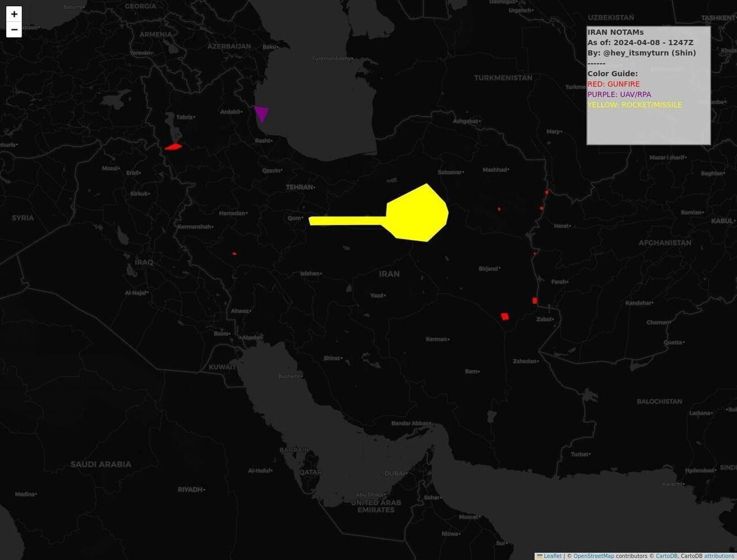Click the TEHRAN city label
The image size is (737, 560).
tap(300, 187)
